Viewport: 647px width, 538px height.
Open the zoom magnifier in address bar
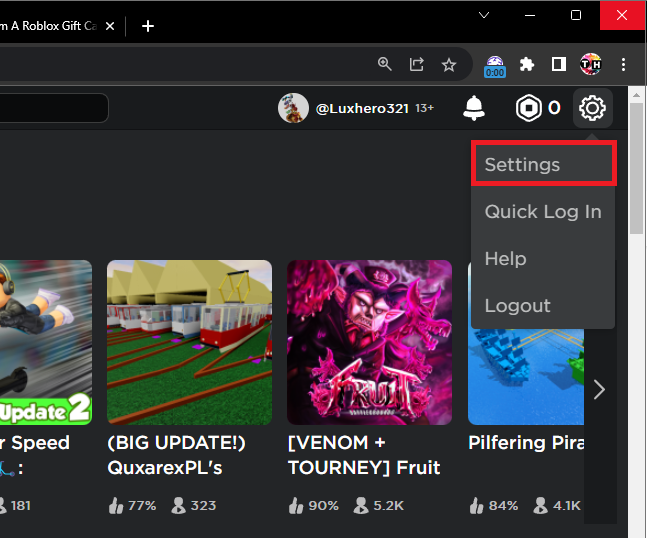385,64
